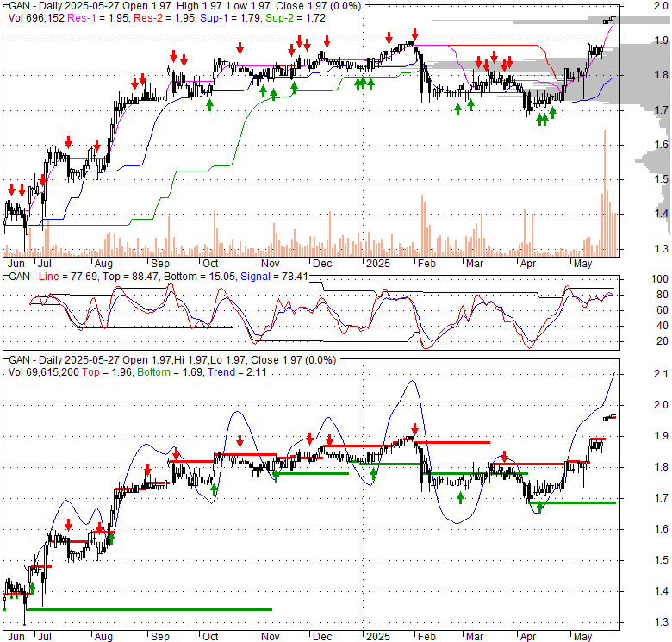
Task: Click the tallest May volume spike in top chart
Action: pos(605,193)
